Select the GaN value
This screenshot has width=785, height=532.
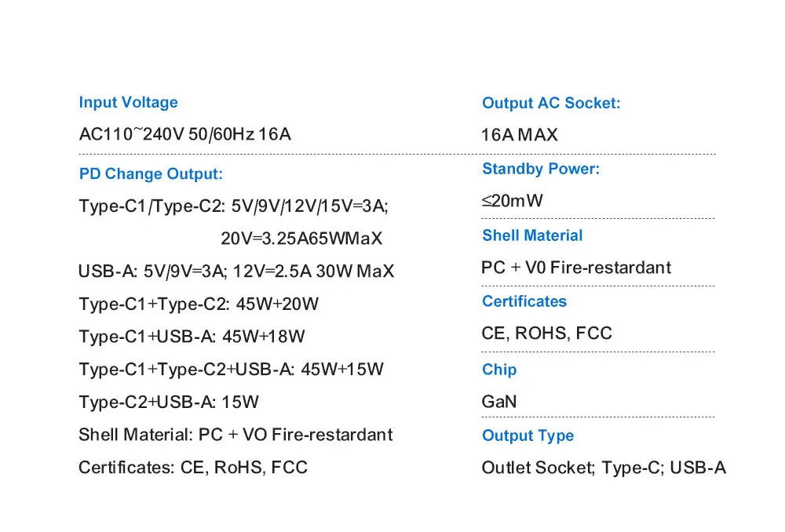pos(499,402)
